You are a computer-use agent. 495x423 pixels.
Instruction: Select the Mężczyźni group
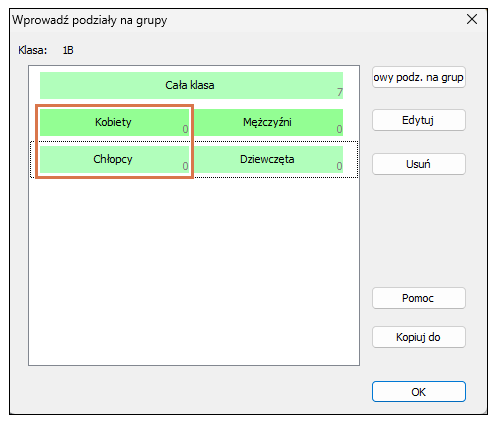pos(268,122)
